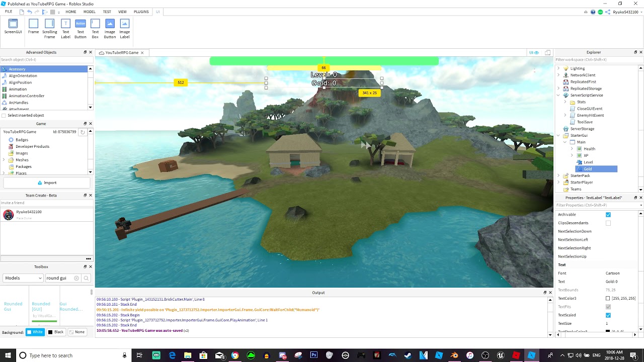Click the Import button in Game panel

tap(47, 183)
